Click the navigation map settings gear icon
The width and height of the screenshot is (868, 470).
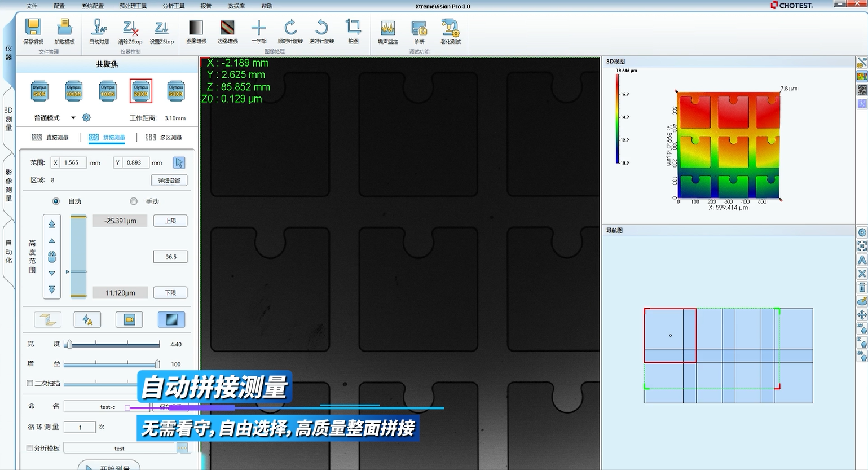[862, 232]
